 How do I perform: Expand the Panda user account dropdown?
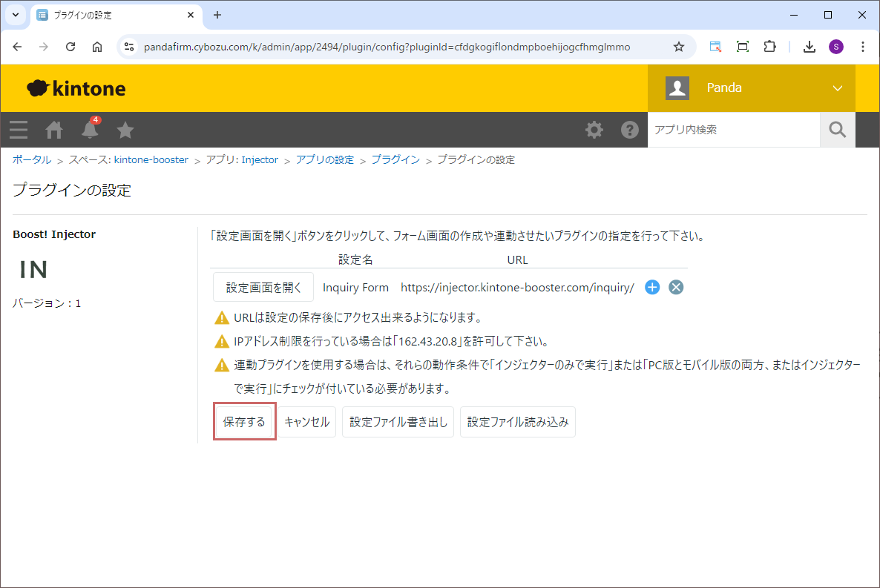(x=838, y=88)
